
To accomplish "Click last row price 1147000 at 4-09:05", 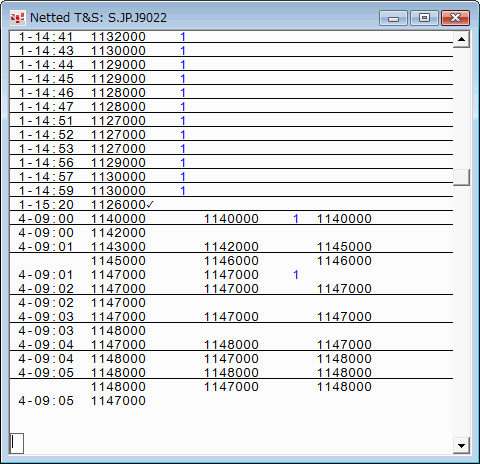I will tap(118, 401).
